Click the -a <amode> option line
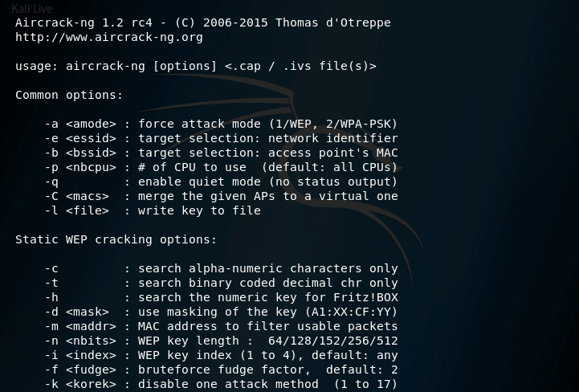The height and width of the screenshot is (392, 579). (x=221, y=124)
